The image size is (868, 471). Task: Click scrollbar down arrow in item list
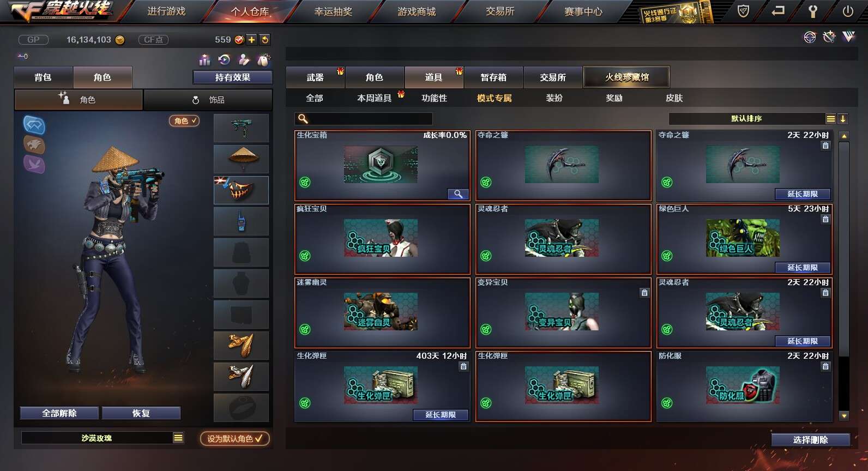pyautogui.click(x=844, y=416)
